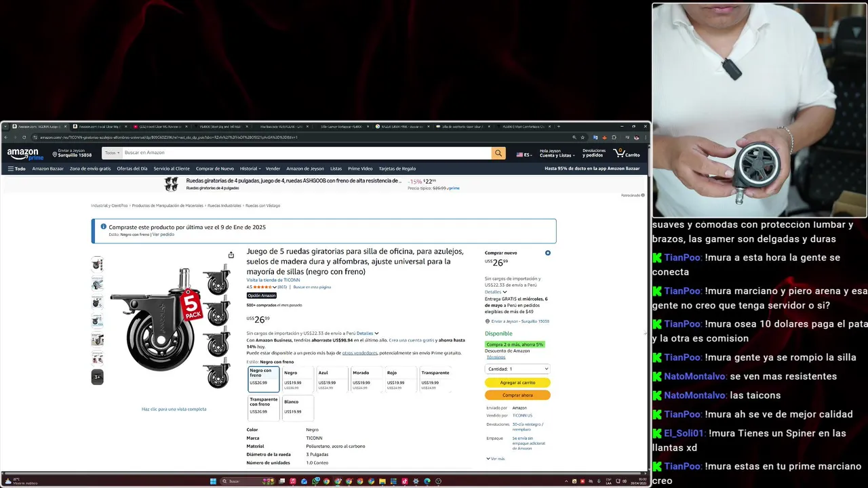868x488 pixels.
Task: Click the ASHGOOB sponsored wheels banner image
Action: [172, 184]
